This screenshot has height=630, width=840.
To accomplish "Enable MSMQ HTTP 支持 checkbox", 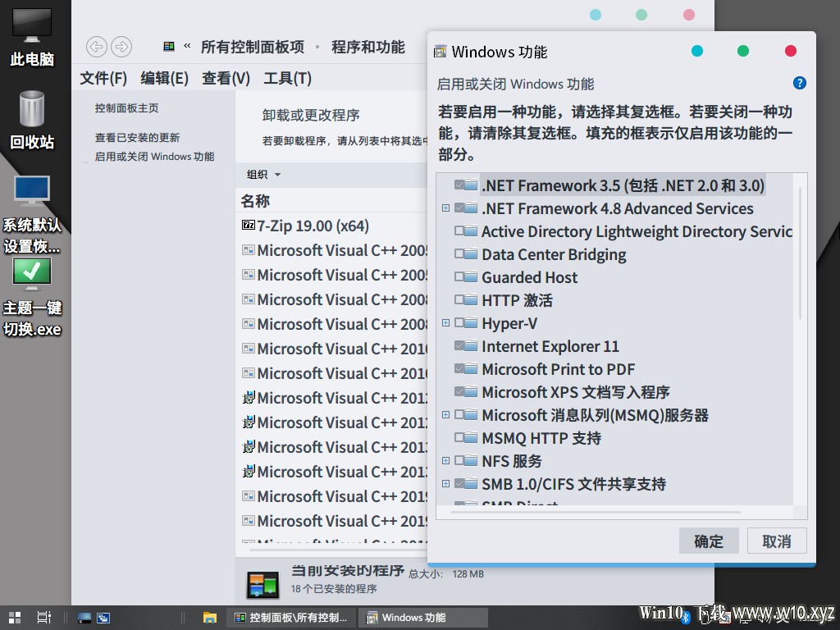I will pos(459,438).
